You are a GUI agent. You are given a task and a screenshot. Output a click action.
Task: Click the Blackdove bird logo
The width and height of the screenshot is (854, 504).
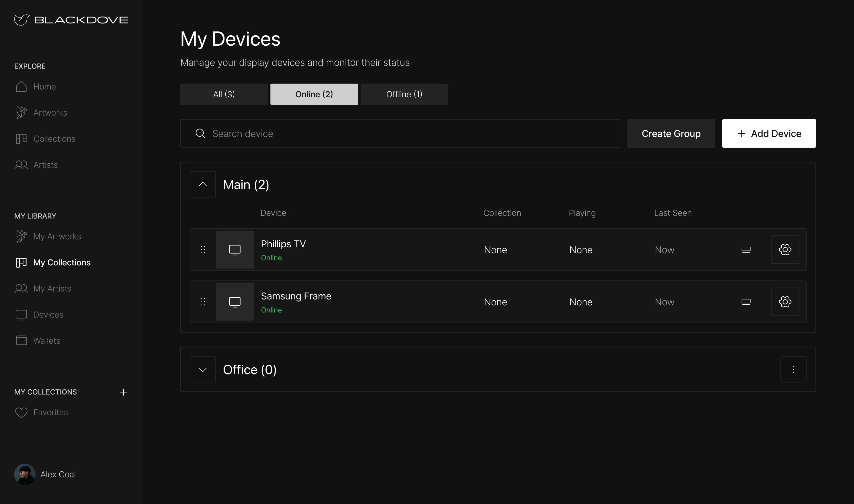(22, 20)
